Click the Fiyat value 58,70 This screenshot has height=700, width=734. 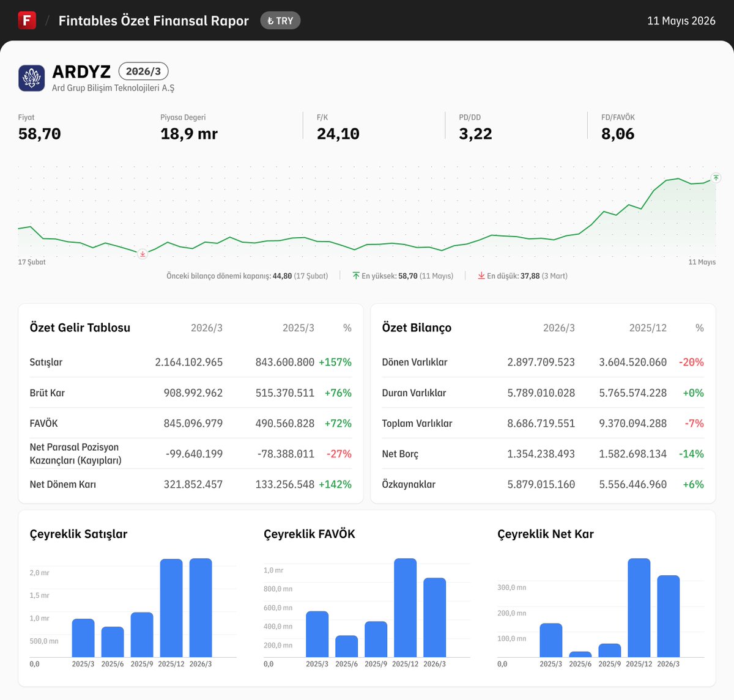point(40,134)
